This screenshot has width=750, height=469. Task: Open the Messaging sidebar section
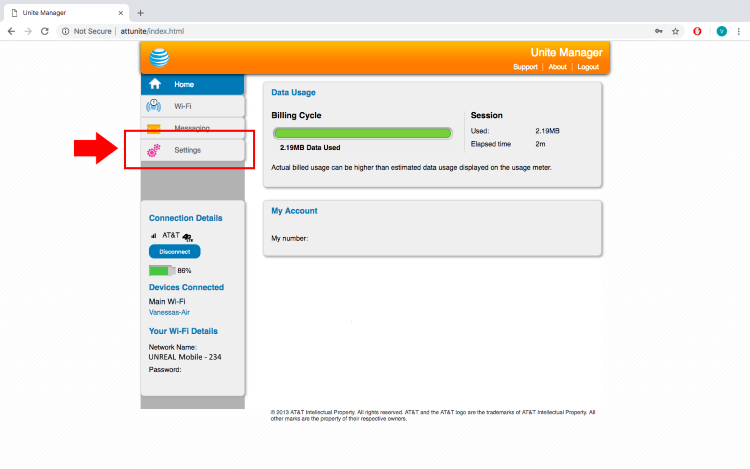coord(192,128)
